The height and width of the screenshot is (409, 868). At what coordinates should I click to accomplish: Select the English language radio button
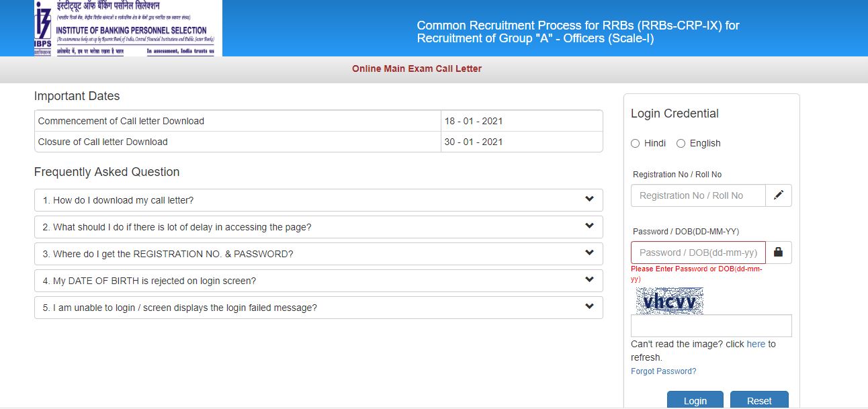[681, 143]
